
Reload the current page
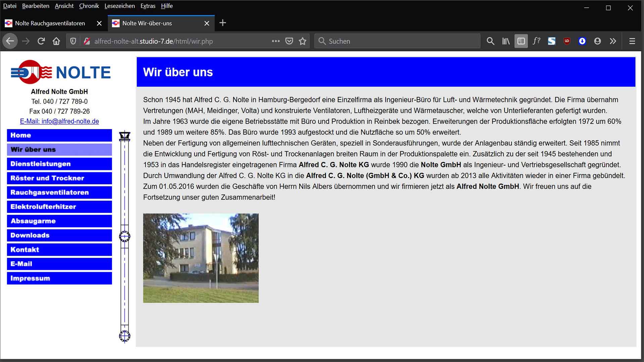tap(41, 41)
